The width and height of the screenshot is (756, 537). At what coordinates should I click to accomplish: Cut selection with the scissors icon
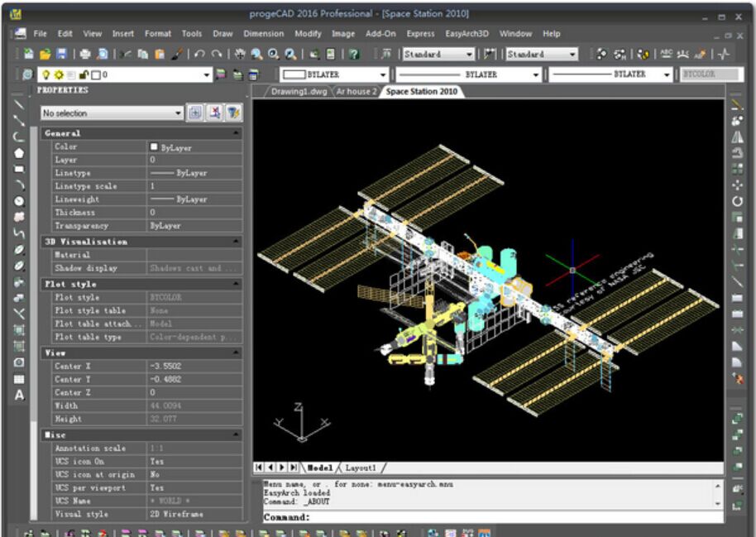point(127,54)
